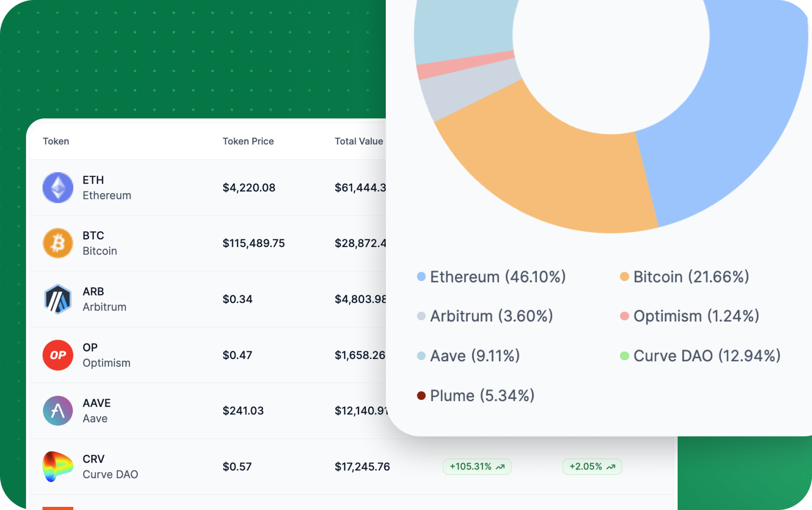Image resolution: width=812 pixels, height=510 pixels.
Task: Select the Curve DAO $17,245.76 total value
Action: [362, 467]
